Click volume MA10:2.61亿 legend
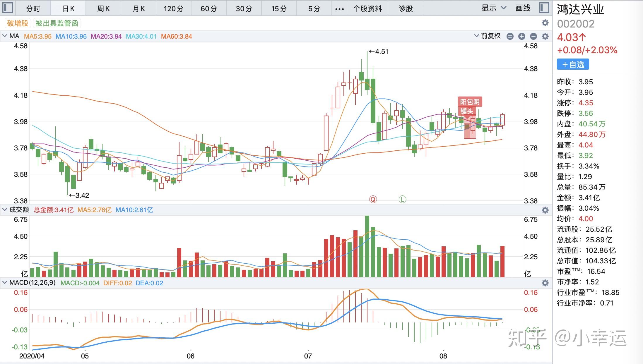This screenshot has height=364, width=643. (x=134, y=210)
